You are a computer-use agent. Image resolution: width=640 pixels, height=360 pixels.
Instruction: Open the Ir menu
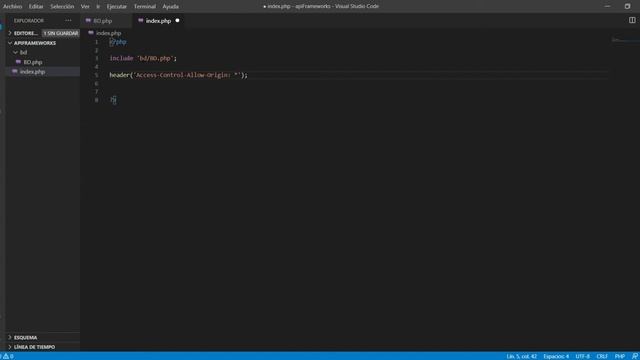pos(98,7)
